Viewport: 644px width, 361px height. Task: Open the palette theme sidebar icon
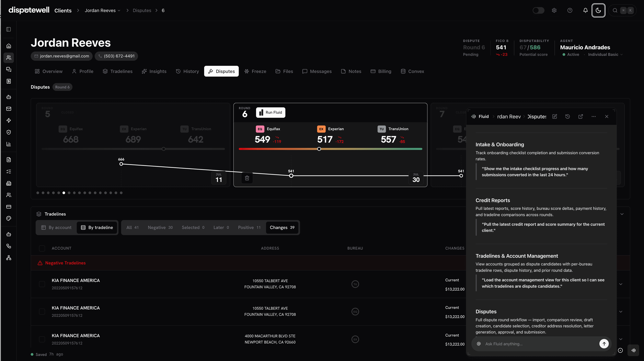point(9,219)
